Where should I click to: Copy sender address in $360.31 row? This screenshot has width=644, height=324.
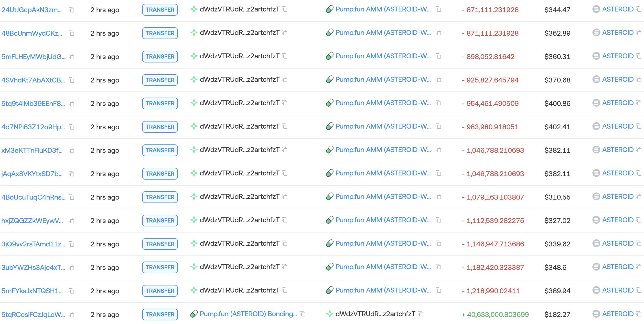pyautogui.click(x=285, y=56)
